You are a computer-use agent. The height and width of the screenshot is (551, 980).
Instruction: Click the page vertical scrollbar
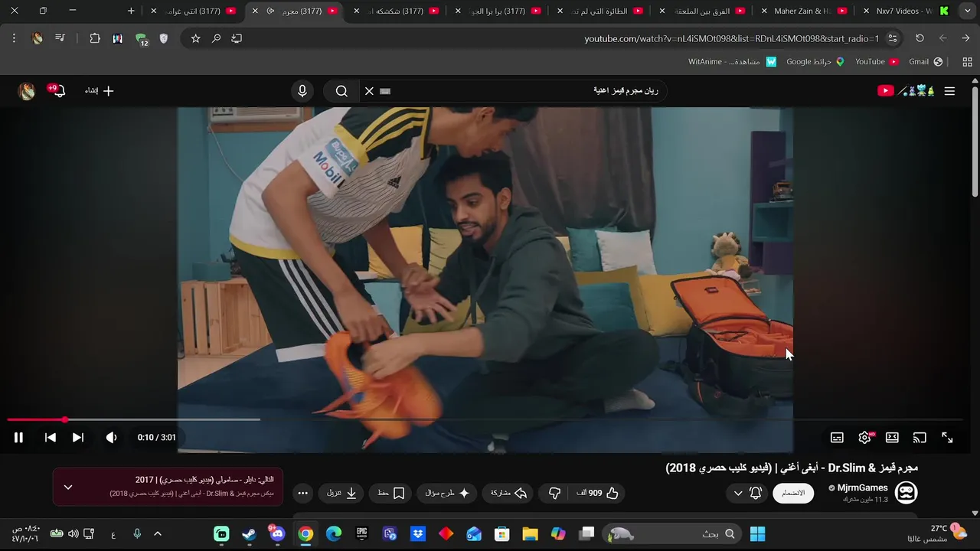(x=975, y=138)
